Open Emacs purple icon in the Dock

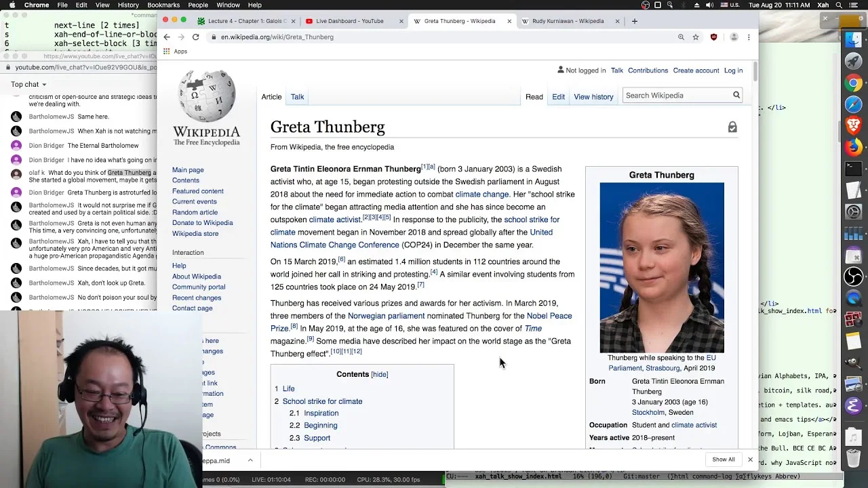(x=853, y=406)
